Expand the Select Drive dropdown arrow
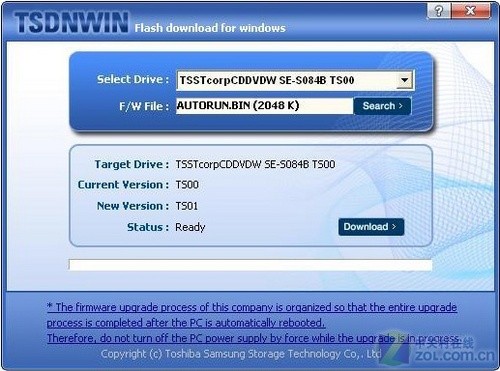 [x=404, y=80]
